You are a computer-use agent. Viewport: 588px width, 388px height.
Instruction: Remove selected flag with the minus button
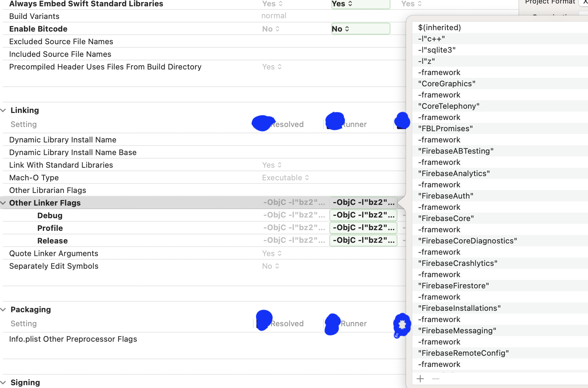[436, 379]
